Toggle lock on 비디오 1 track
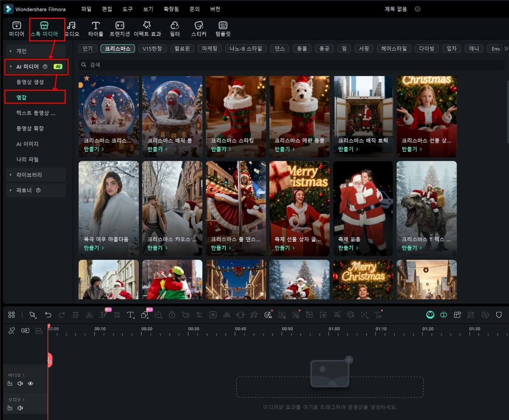The height and width of the screenshot is (420, 509). click(10, 383)
